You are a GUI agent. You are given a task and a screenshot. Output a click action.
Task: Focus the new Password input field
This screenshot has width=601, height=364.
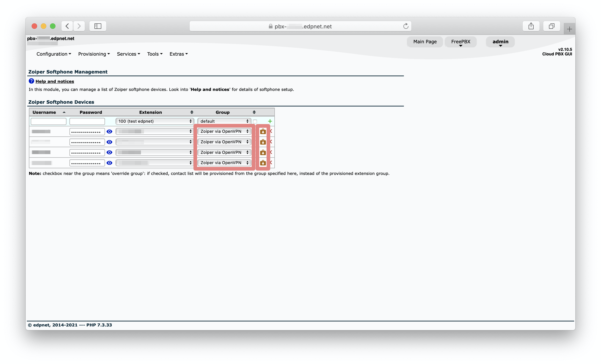87,121
